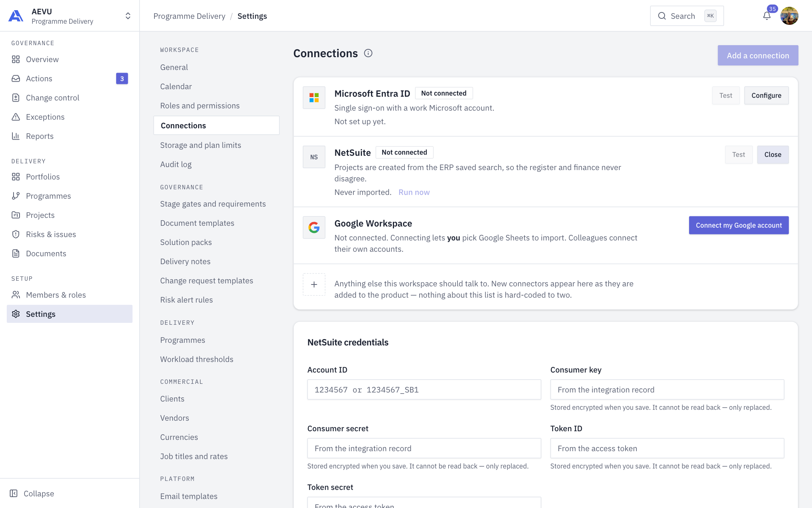The height and width of the screenshot is (508, 812).
Task: Click the Google Workspace logo
Action: (x=314, y=227)
